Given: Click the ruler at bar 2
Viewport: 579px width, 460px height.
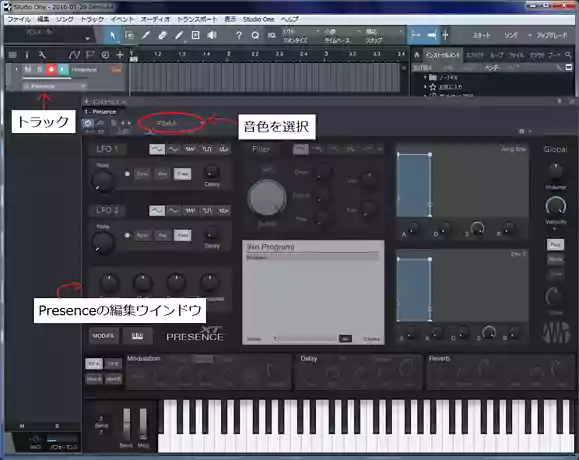Looking at the screenshot, I should (x=229, y=54).
